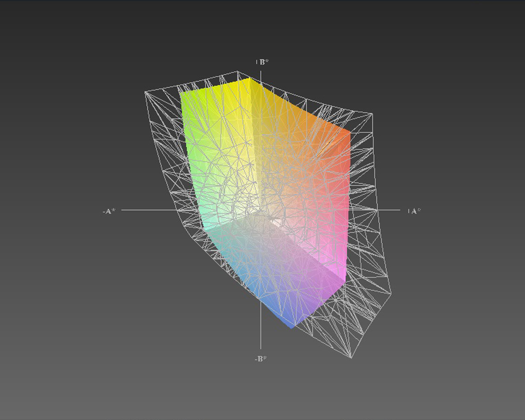
Task: Click the +A* axis label
Action: point(414,211)
